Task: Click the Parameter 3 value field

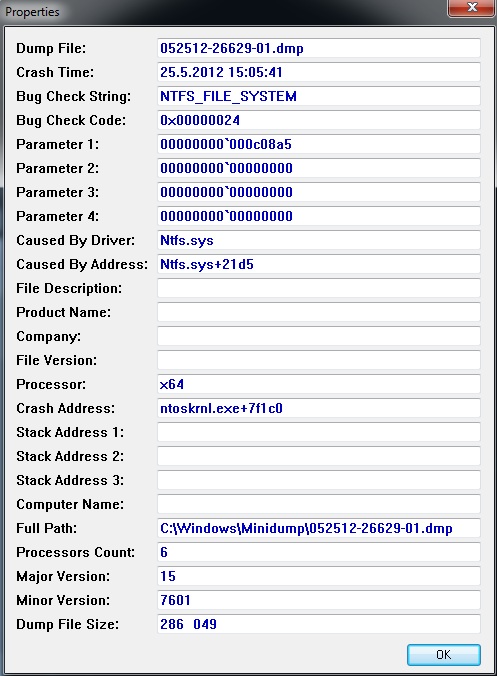Action: [319, 192]
